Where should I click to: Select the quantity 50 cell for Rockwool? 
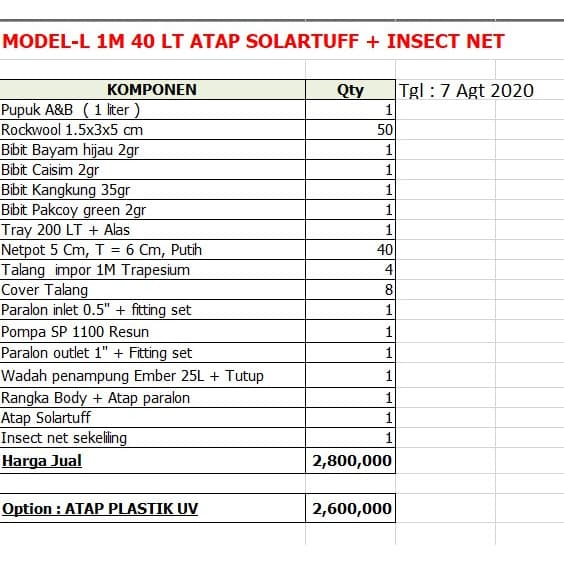coord(350,130)
